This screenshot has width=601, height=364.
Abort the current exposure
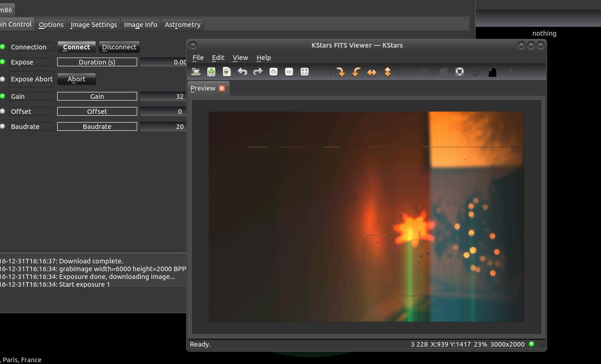pyautogui.click(x=76, y=79)
